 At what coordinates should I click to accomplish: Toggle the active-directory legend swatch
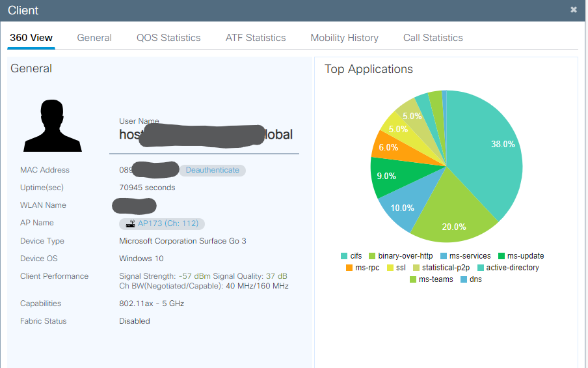(481, 268)
